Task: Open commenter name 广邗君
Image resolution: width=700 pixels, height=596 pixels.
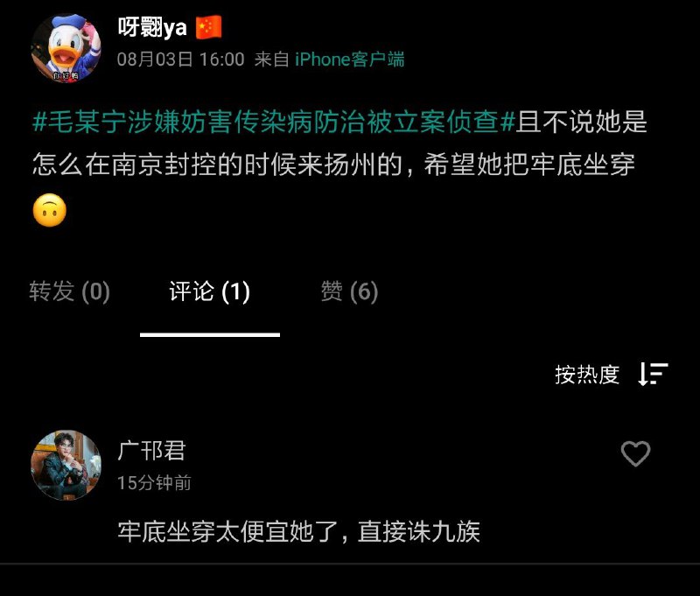Action: click(x=151, y=451)
